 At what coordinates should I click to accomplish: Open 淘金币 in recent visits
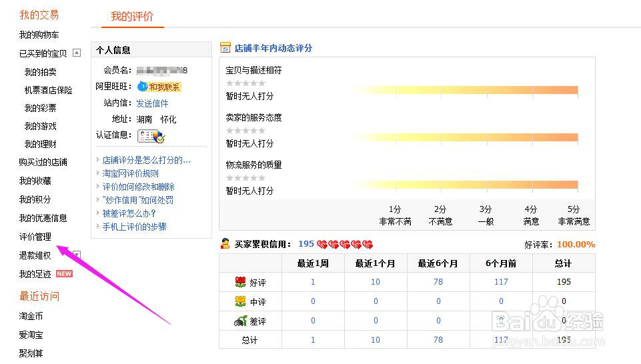31,316
